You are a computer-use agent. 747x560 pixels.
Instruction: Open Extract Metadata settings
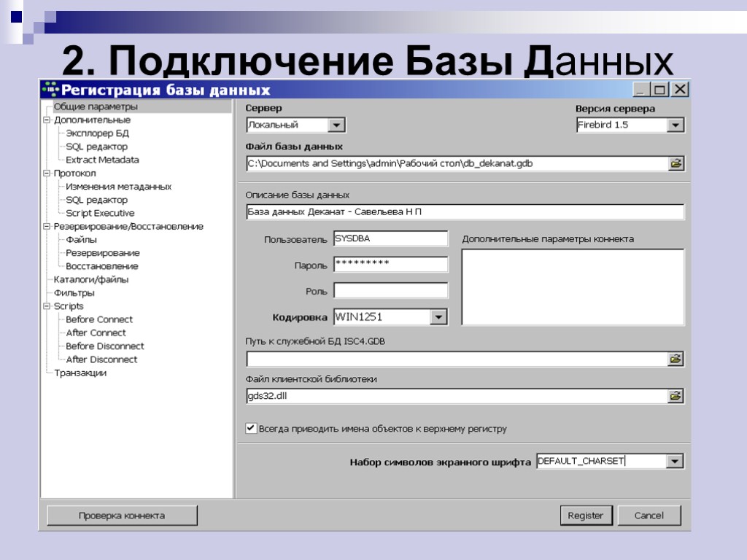(x=102, y=160)
